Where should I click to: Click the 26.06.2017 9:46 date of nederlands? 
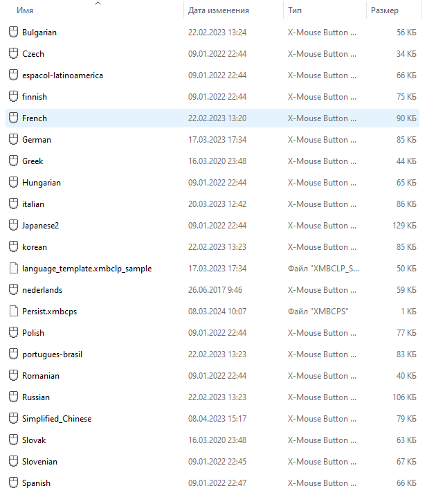coord(215,290)
